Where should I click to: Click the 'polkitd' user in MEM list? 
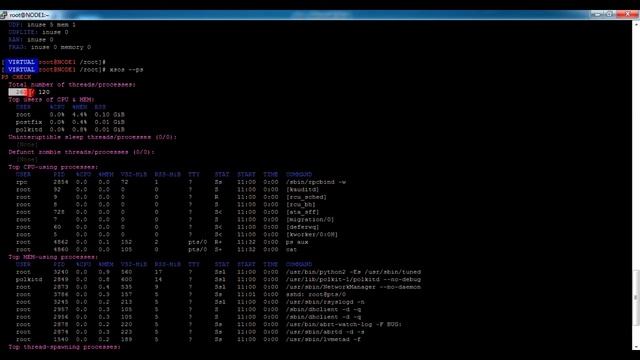[x=29, y=280]
